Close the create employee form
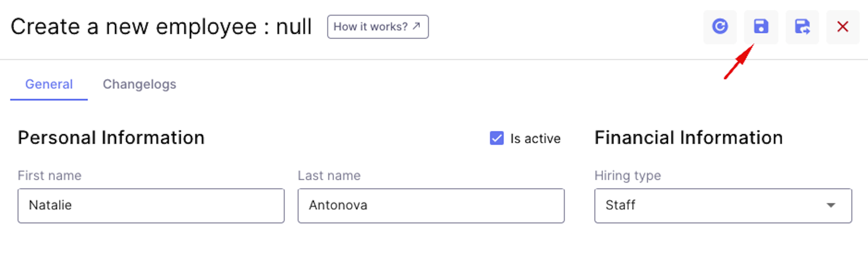The height and width of the screenshot is (276, 868). tap(843, 27)
